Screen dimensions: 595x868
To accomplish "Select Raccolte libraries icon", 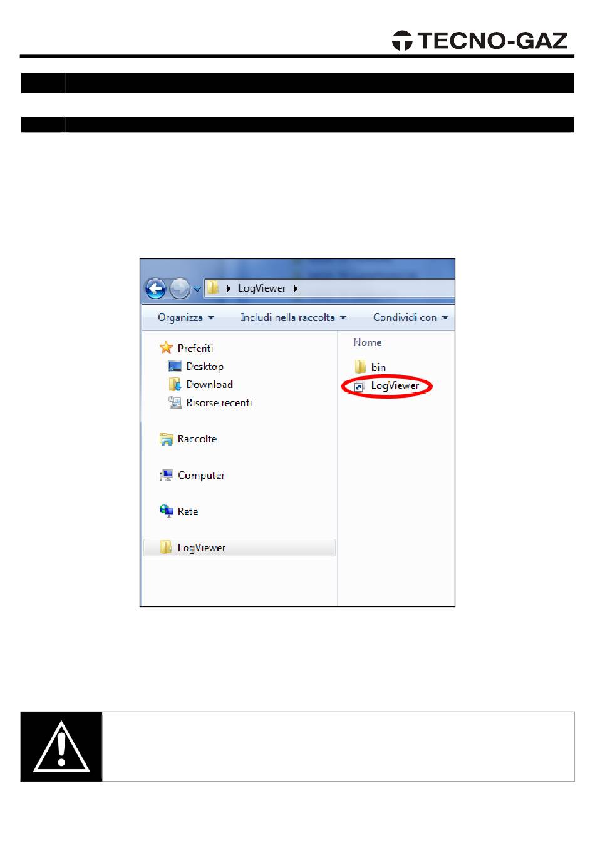I will click(166, 439).
